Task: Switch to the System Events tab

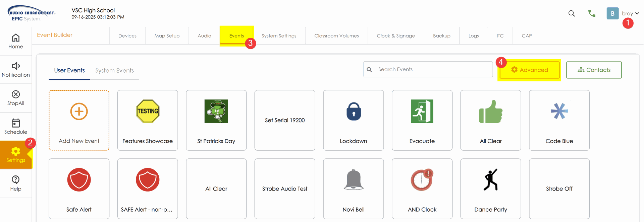Action: (x=114, y=70)
